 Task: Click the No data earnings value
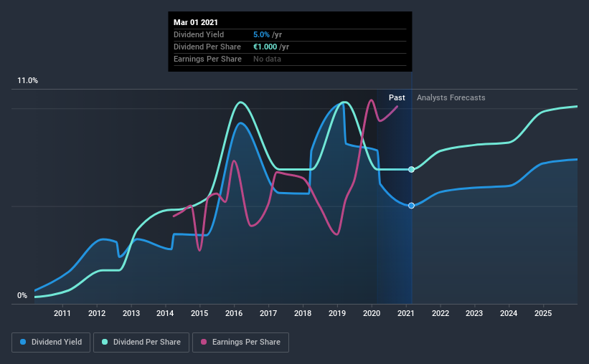point(267,59)
